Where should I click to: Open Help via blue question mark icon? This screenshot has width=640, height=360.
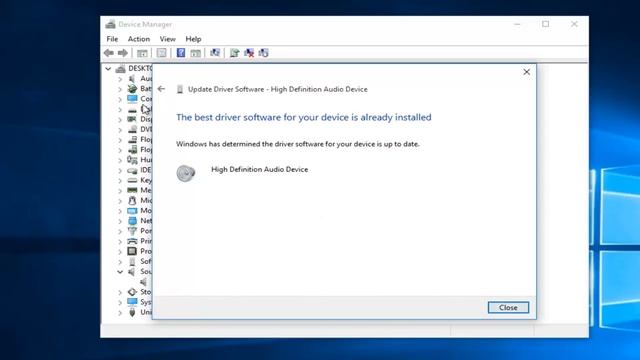tap(181, 53)
